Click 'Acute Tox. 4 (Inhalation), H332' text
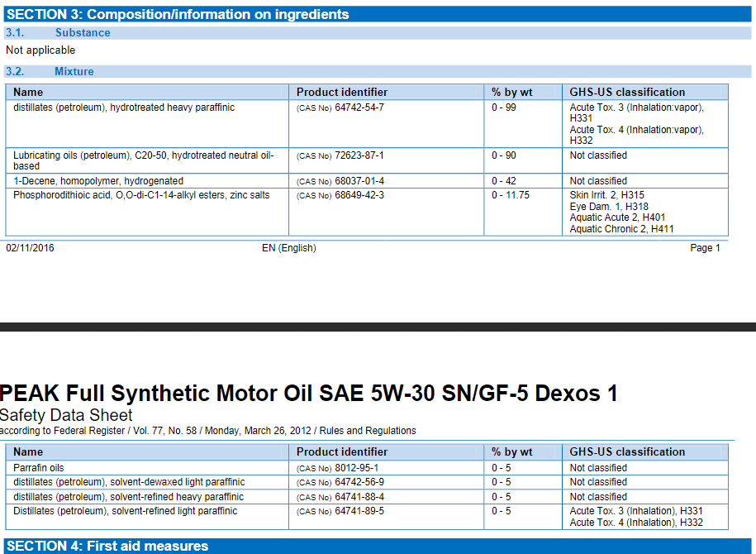 636,523
